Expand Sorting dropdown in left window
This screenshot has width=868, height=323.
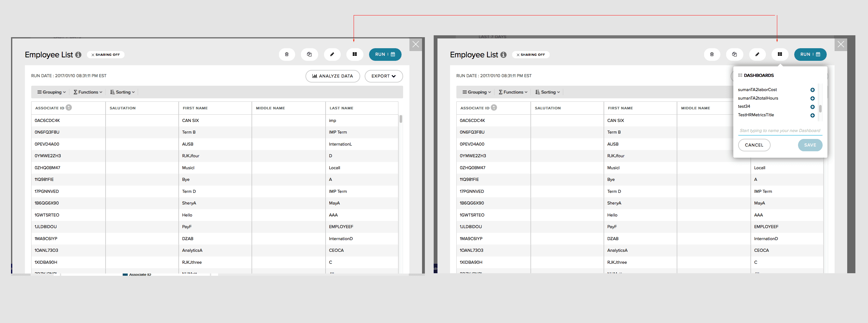tap(122, 92)
